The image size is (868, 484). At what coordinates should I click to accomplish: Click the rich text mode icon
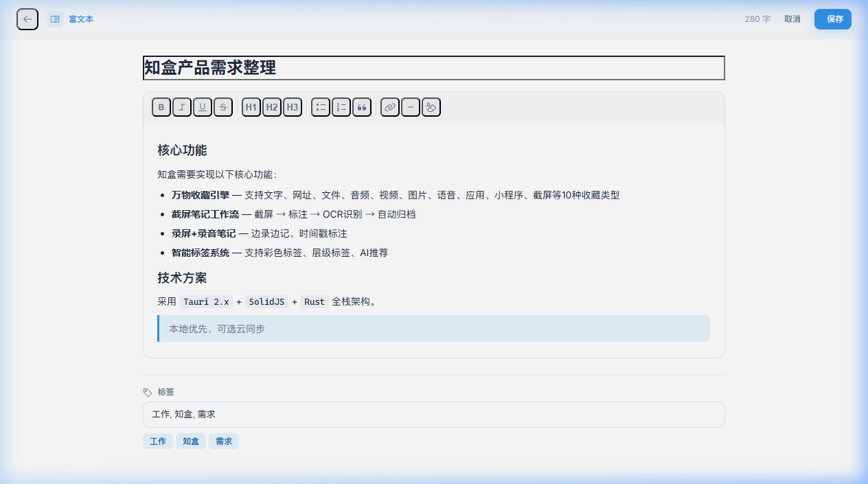coord(55,19)
